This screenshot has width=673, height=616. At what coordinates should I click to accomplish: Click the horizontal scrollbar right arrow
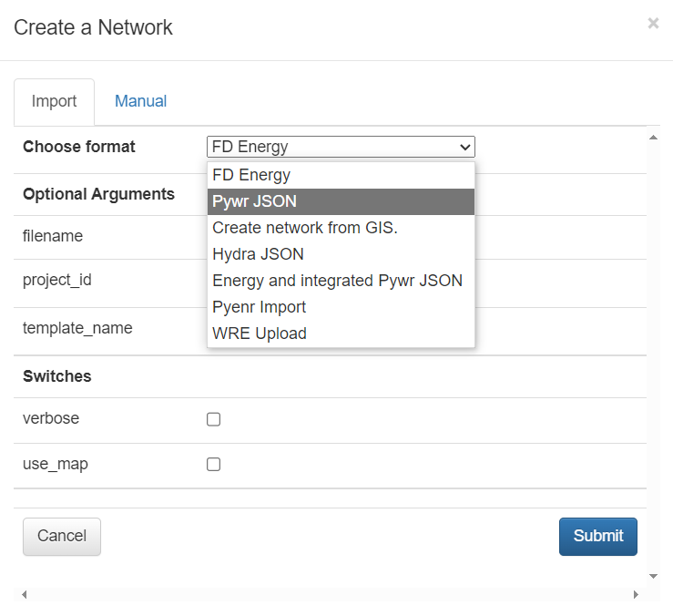(636, 595)
